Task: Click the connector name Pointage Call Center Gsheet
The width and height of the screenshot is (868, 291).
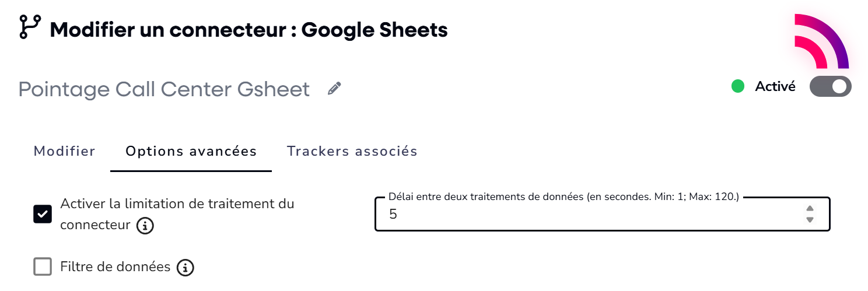Action: pos(164,89)
